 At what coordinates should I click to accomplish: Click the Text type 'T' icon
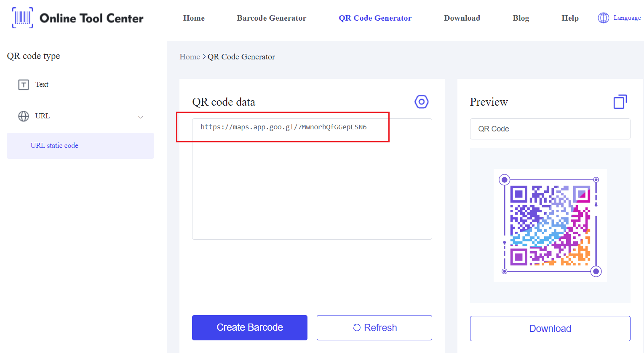click(x=24, y=85)
